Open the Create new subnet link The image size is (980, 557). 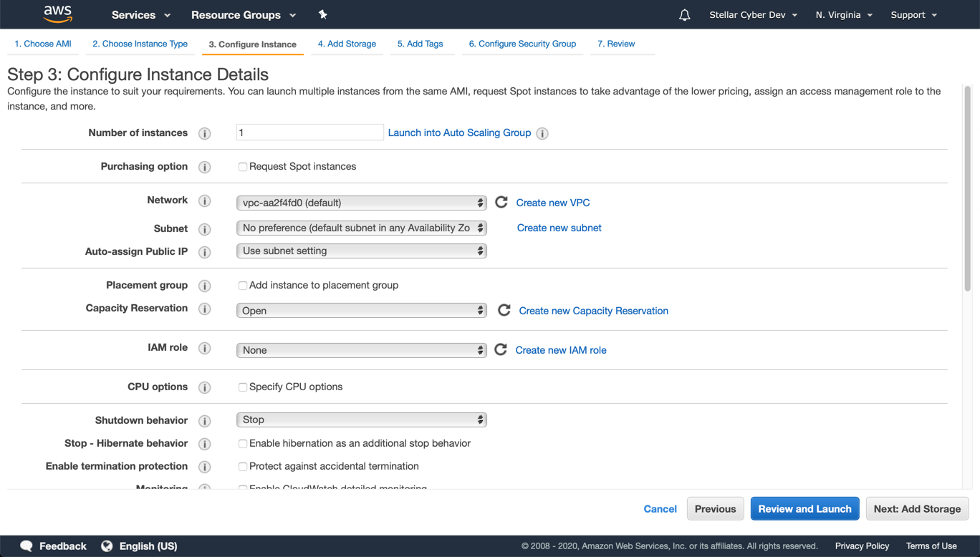(x=559, y=228)
